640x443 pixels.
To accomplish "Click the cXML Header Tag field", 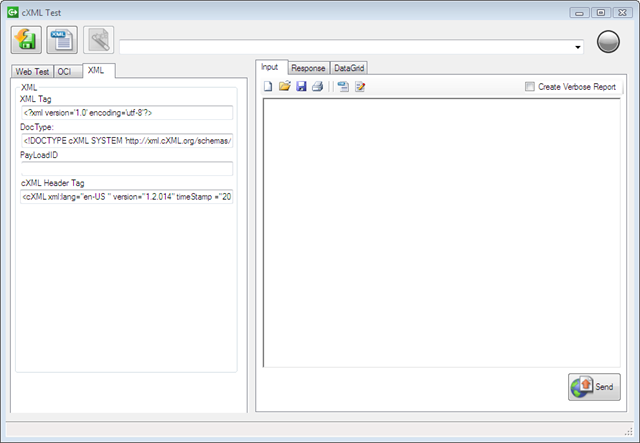I will [127, 196].
